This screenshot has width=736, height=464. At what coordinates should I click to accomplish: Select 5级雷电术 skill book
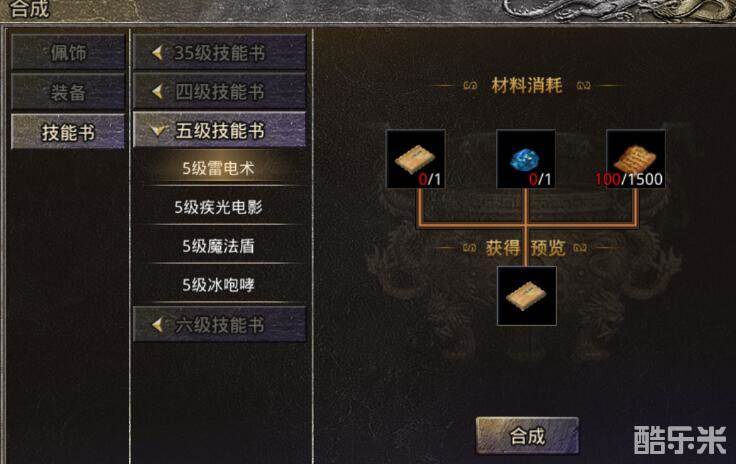219,168
